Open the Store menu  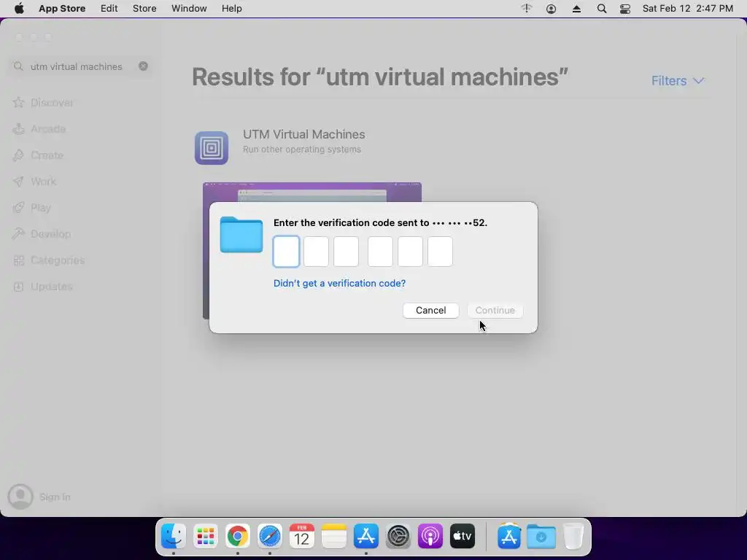144,9
